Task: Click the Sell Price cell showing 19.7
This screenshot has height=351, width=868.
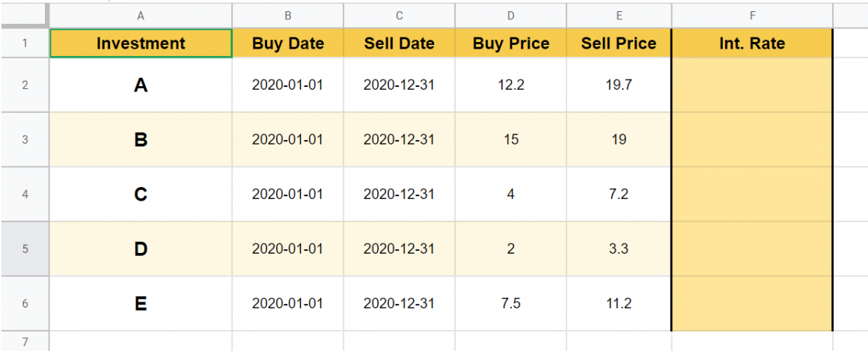Action: 619,85
